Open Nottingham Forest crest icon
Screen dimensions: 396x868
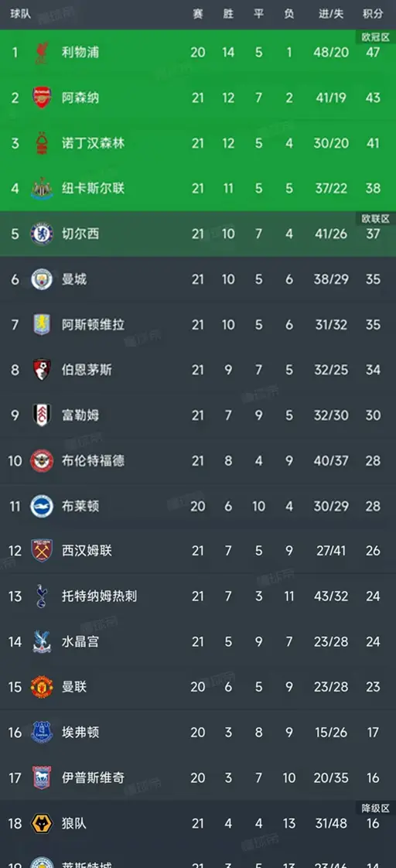pyautogui.click(x=42, y=143)
